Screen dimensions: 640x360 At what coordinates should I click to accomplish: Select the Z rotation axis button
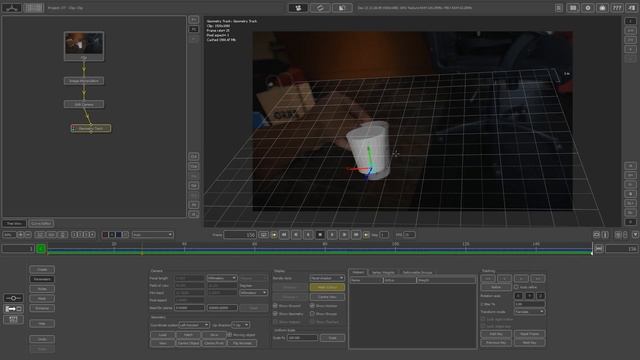(540, 296)
